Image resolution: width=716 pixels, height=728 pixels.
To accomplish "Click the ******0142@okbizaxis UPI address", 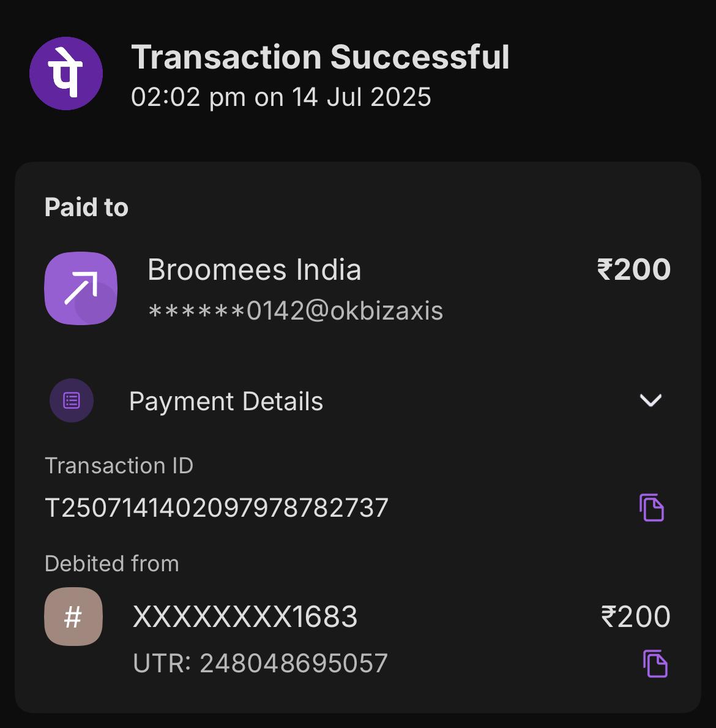I will point(296,310).
